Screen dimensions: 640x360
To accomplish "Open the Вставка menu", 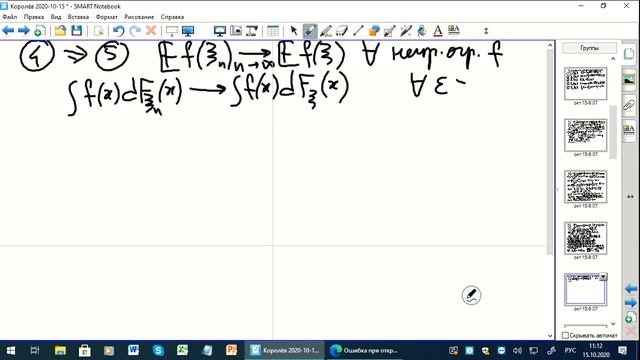I will point(78,17).
